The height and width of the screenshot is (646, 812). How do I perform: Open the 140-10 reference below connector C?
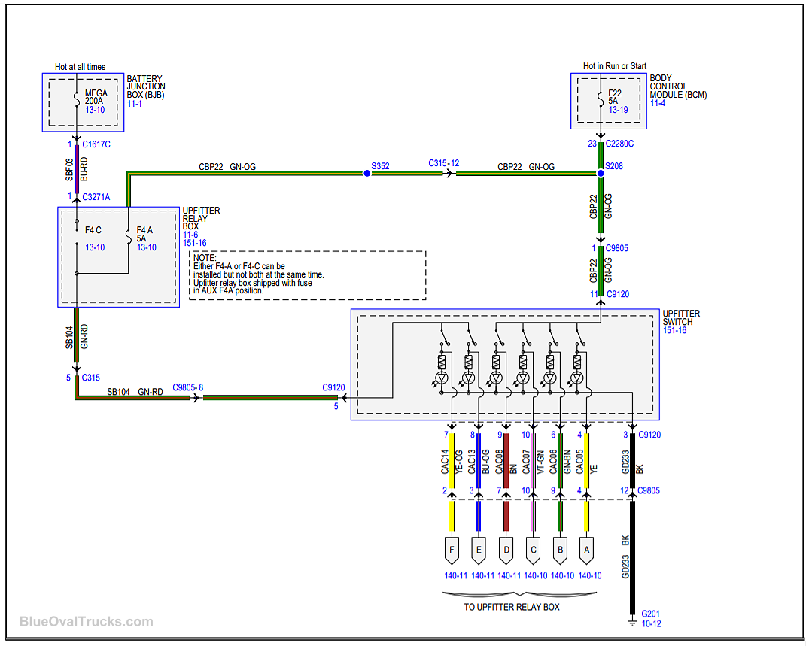(535, 575)
